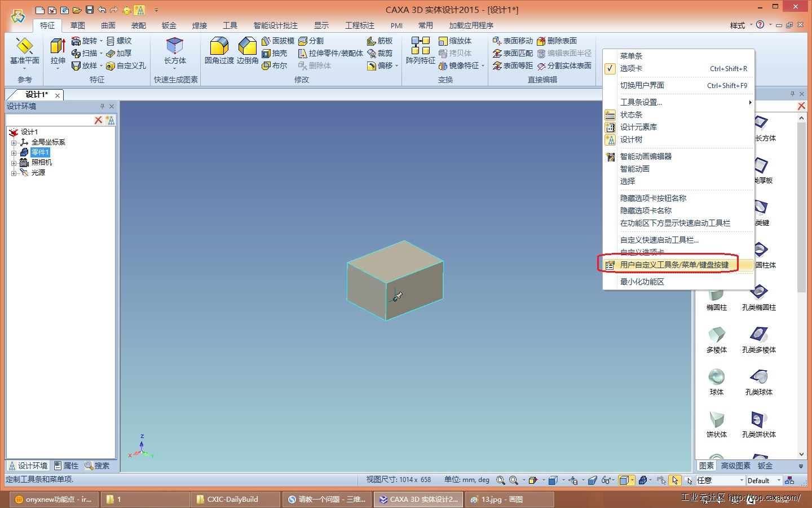Select the 缩放体 scale body tool

point(455,41)
